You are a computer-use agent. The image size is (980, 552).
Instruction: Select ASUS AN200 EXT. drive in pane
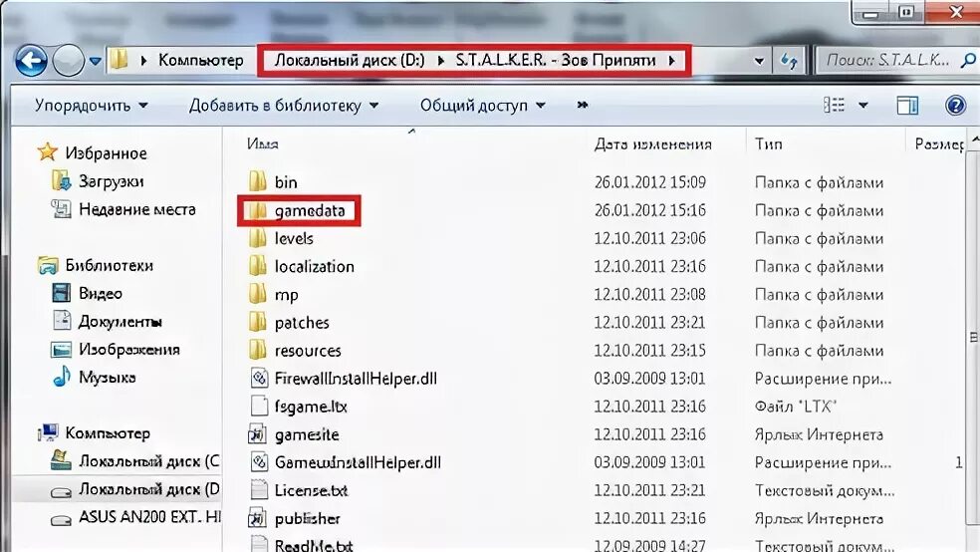(149, 517)
